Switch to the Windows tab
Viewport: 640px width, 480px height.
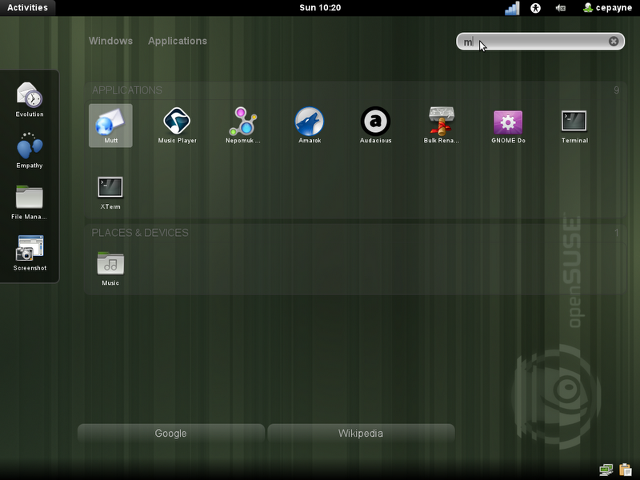[x=110, y=41]
